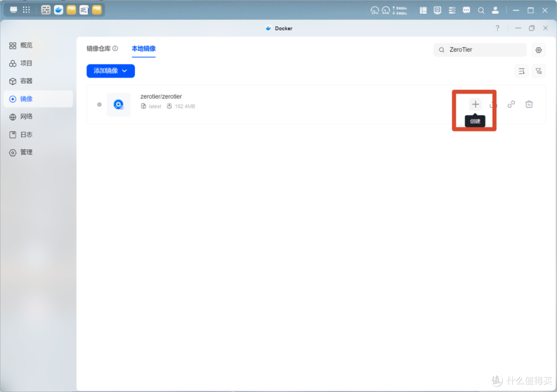This screenshot has width=557, height=392.
Task: Click the plus icon to create a container
Action: [476, 105]
